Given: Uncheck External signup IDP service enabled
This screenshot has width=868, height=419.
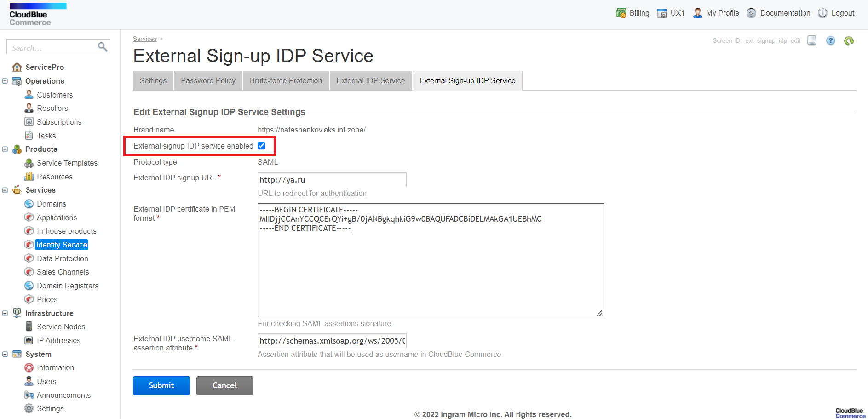Looking at the screenshot, I should [261, 146].
